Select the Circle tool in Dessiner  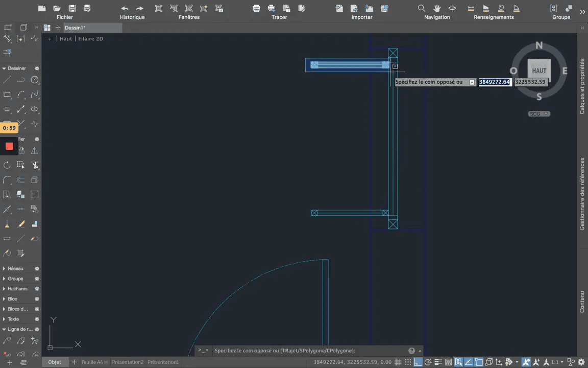35,80
